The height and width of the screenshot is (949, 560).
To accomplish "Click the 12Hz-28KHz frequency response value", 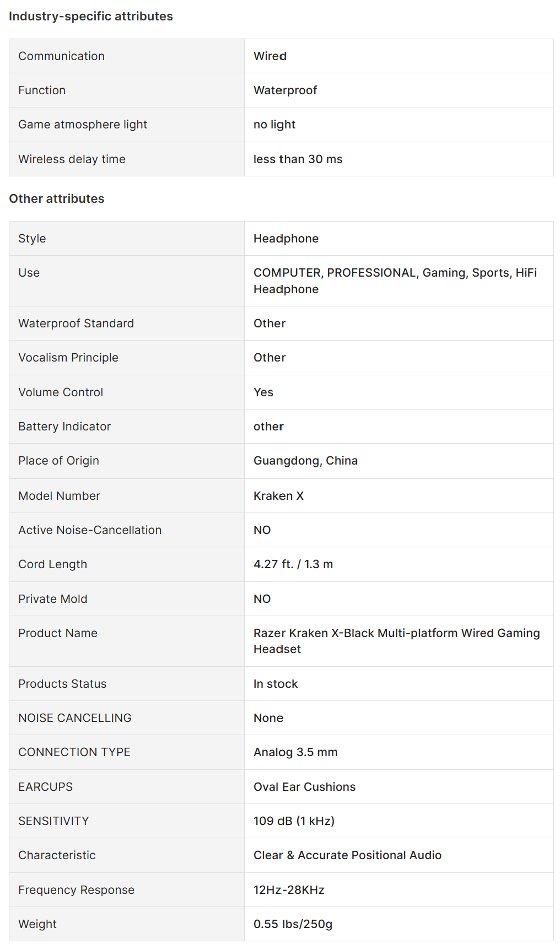I will [289, 890].
